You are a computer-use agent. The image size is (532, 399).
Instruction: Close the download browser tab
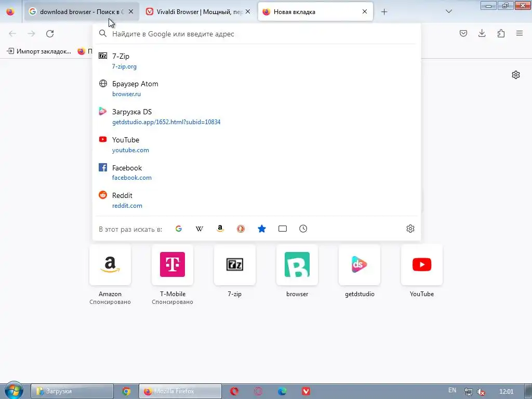(131, 11)
